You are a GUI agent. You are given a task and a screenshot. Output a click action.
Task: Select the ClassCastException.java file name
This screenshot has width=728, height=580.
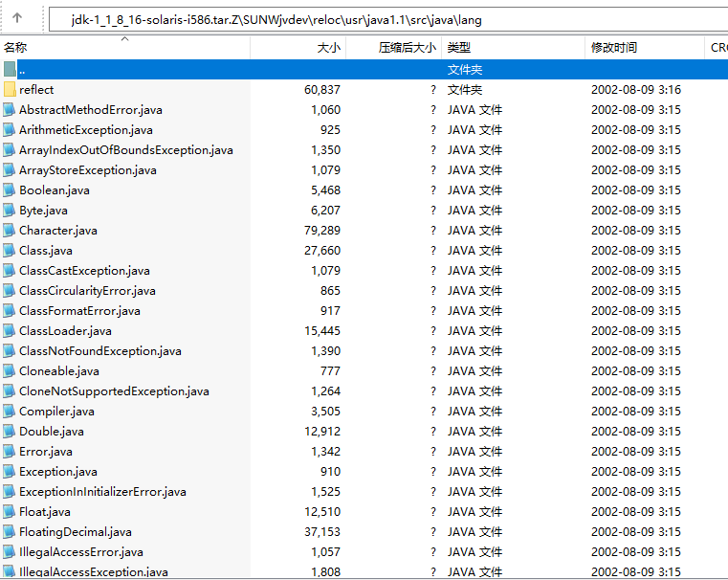point(84,271)
